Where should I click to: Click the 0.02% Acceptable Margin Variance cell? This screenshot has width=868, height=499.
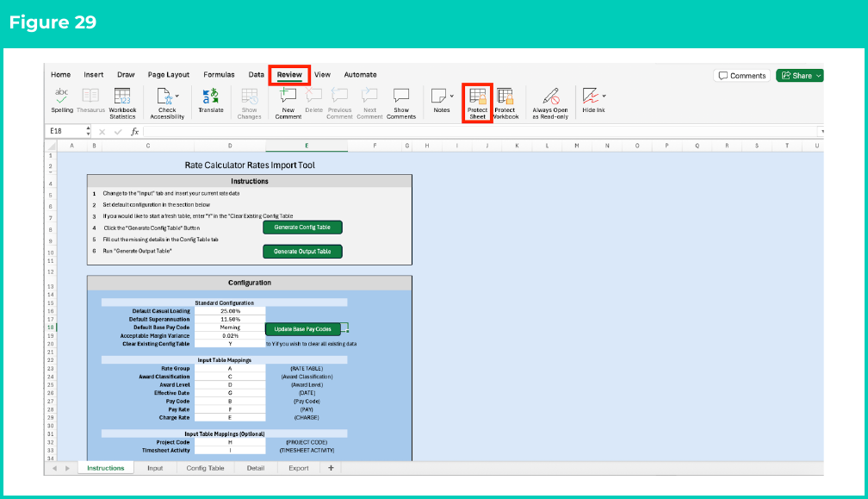click(230, 335)
